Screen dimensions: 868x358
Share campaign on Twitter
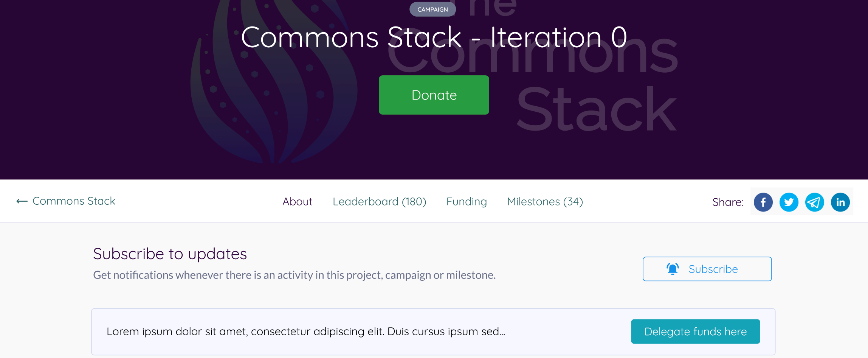tap(789, 202)
